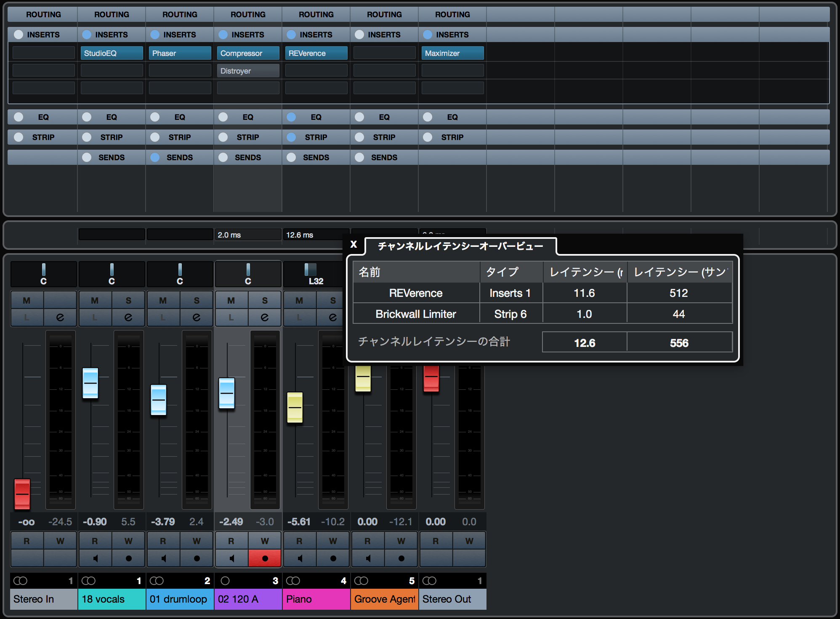Close the latency overview popup with X
The image size is (840, 619).
click(x=354, y=244)
